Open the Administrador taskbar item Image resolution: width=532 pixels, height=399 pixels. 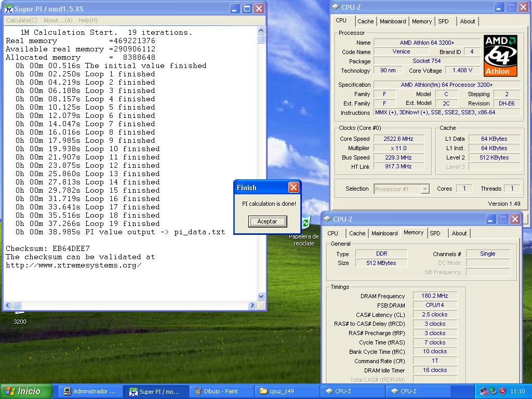[90, 392]
